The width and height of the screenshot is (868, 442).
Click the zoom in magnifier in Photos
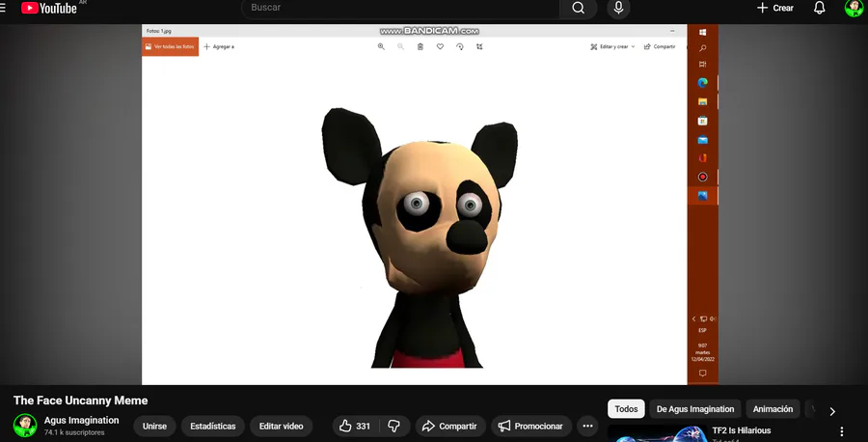pos(381,46)
